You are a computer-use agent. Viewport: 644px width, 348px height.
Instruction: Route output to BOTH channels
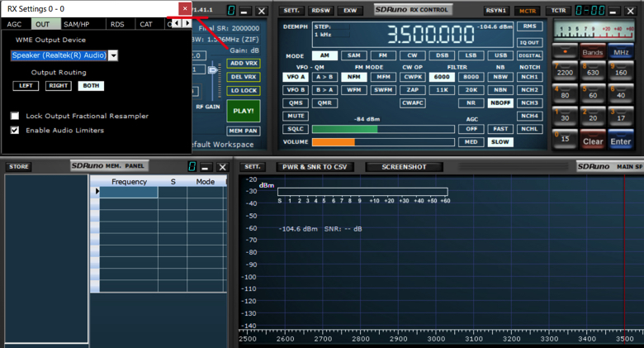(x=91, y=86)
